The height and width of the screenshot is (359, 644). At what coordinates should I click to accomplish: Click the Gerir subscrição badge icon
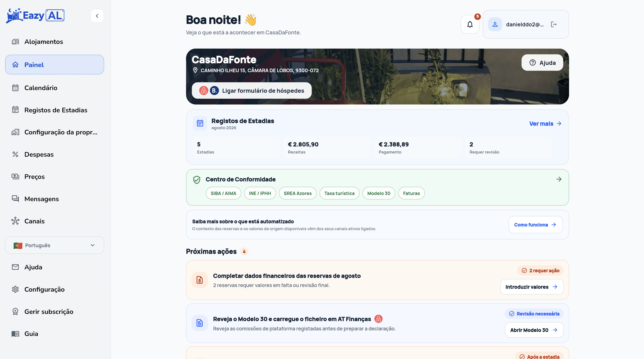tap(15, 312)
